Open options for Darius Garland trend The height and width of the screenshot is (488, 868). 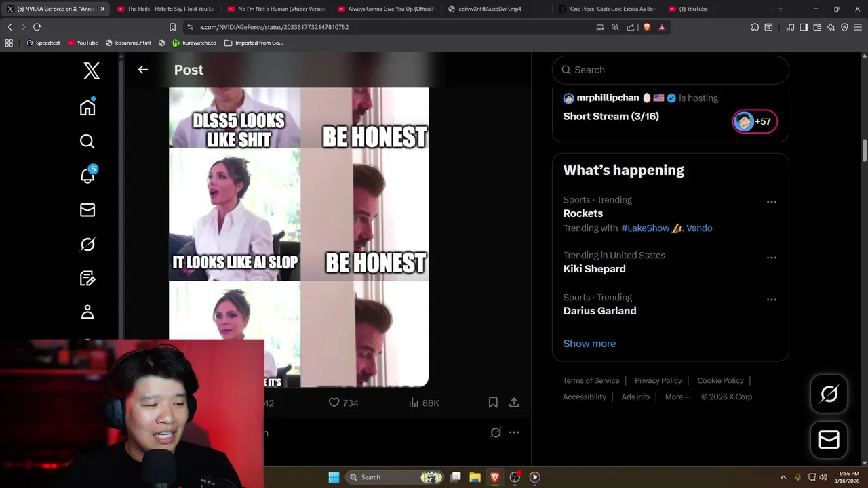(772, 300)
